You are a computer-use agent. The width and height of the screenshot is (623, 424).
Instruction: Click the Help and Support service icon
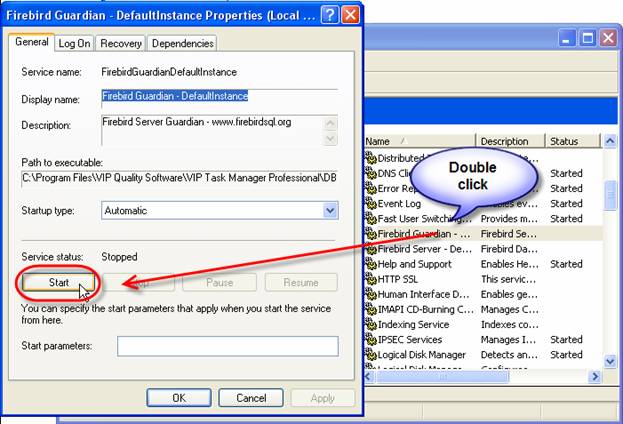coord(369,264)
